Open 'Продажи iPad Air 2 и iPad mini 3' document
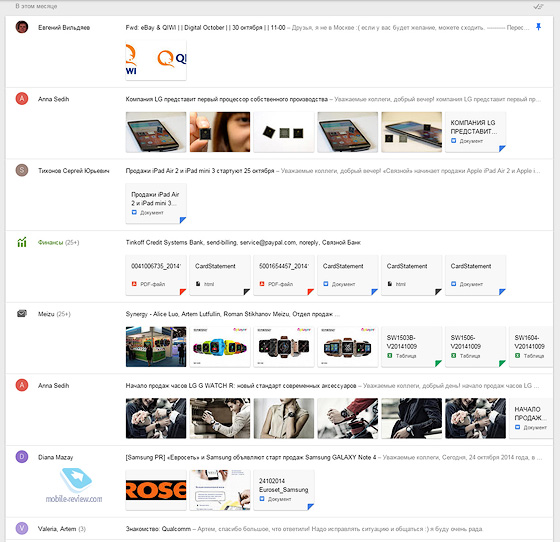560x542 pixels. pos(156,204)
